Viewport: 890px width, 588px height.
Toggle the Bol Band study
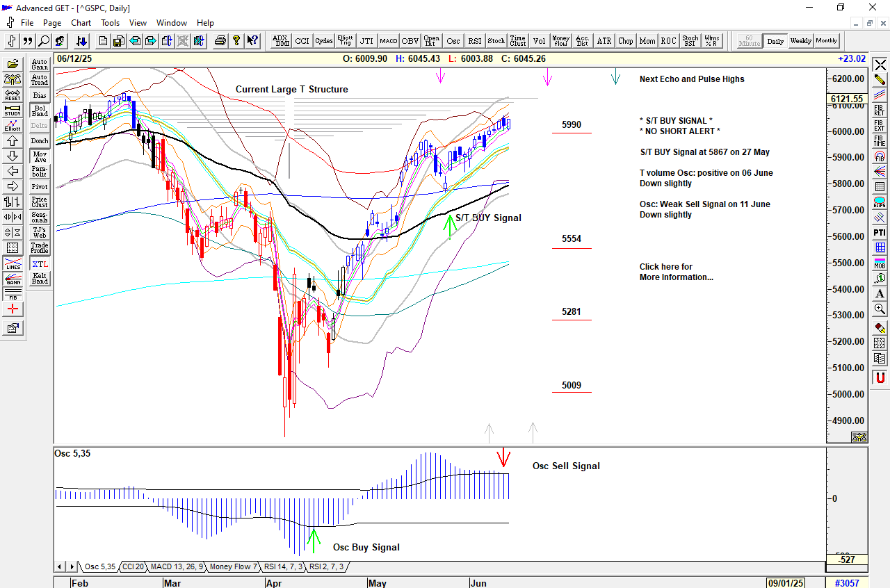40,111
